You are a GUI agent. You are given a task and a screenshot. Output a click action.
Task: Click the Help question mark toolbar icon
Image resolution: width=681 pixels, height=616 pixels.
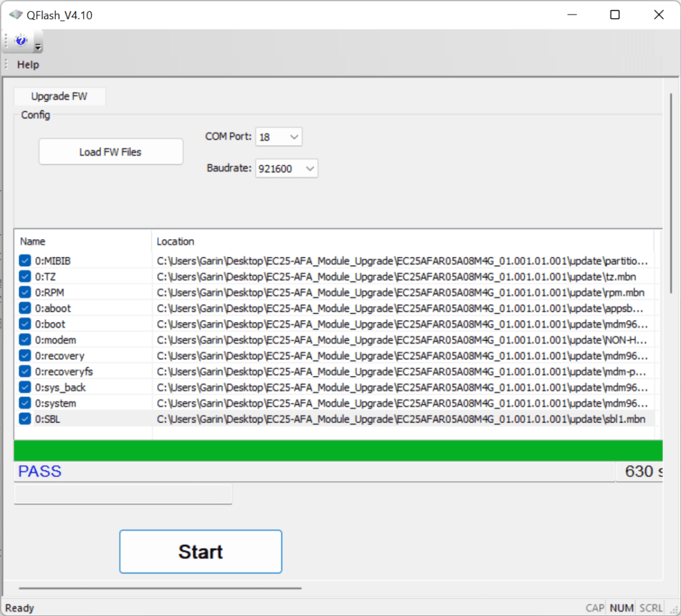(22, 41)
